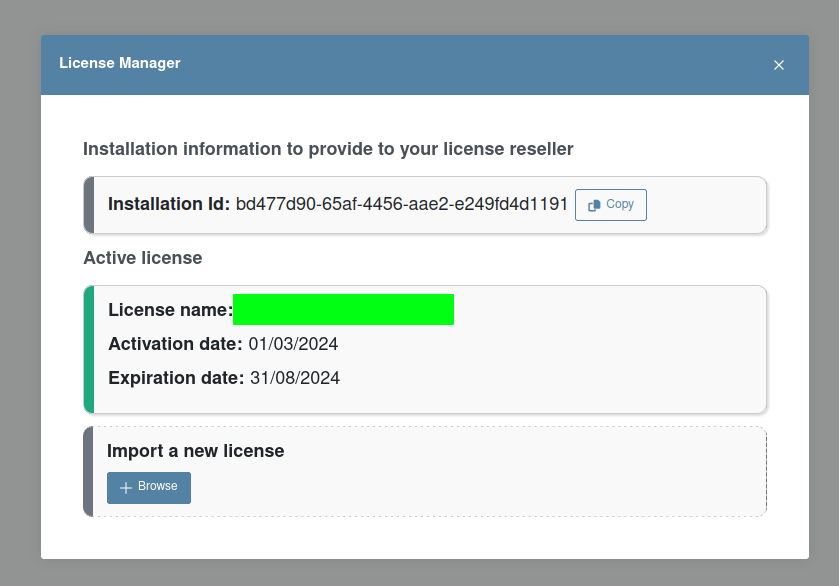The width and height of the screenshot is (839, 586).
Task: Click the License Manager title in the header
Action: [120, 63]
